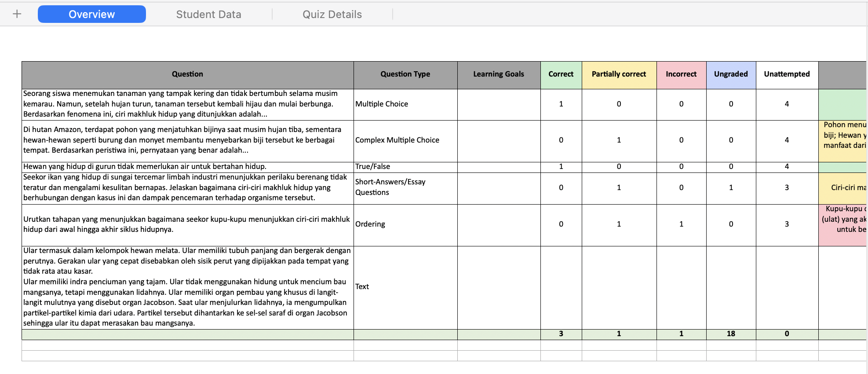868x374 pixels.
Task: Open the Quiz Details tab
Action: pyautogui.click(x=332, y=15)
